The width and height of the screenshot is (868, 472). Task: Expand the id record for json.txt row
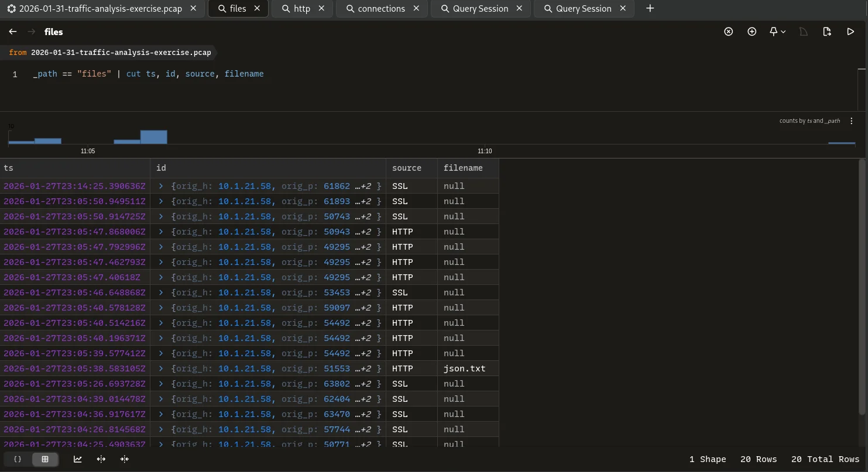(160, 368)
